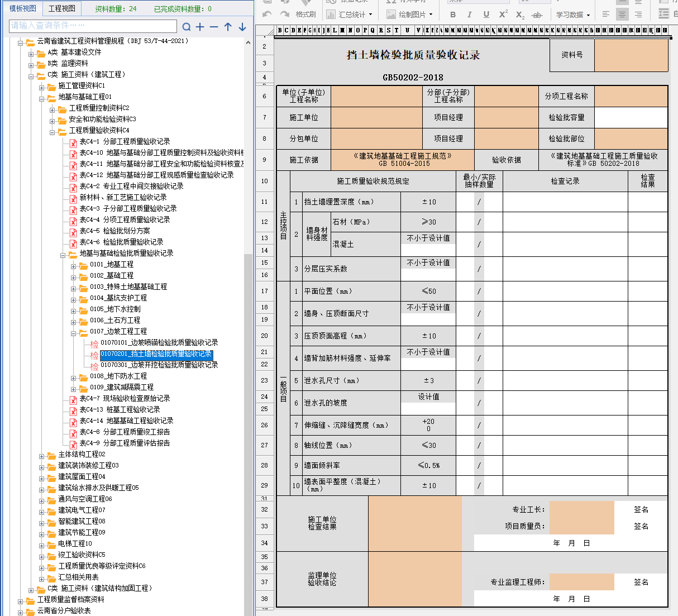
Task: Click the 专业工长 signature cell
Action: pos(581,509)
